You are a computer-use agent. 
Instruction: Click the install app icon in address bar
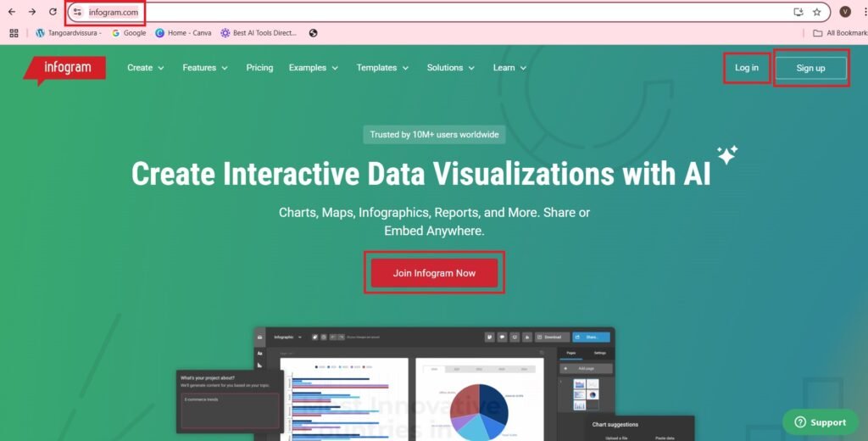coord(798,12)
